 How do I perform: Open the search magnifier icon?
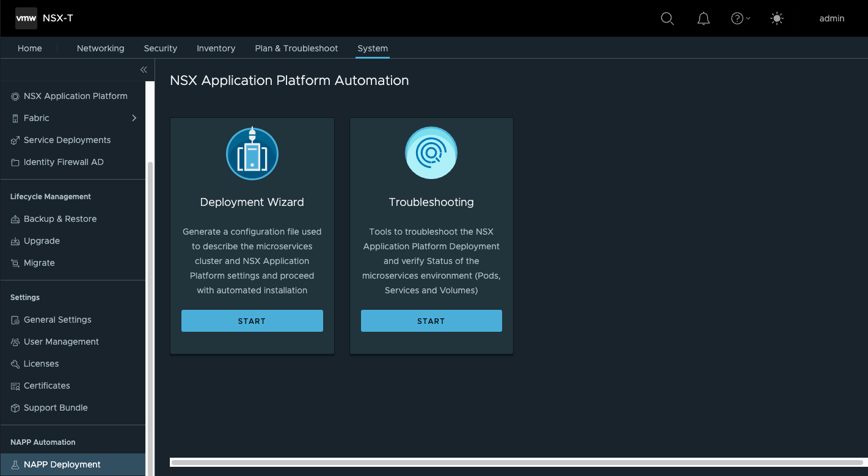pyautogui.click(x=668, y=18)
